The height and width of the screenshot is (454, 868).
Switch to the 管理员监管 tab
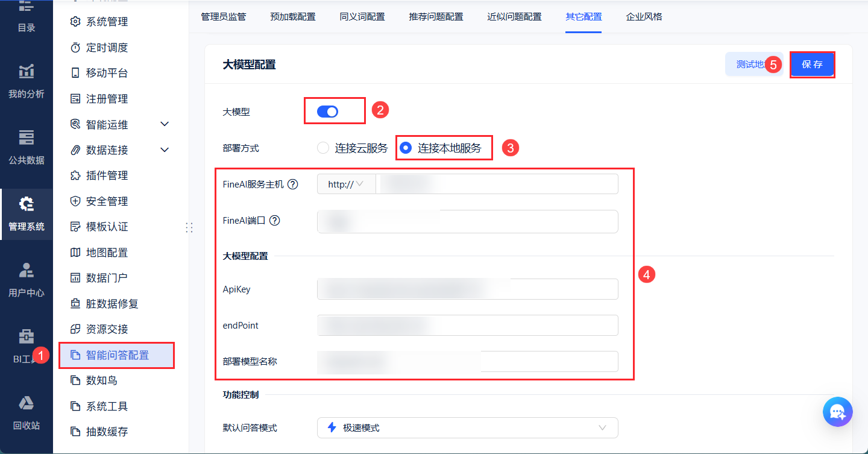click(224, 17)
